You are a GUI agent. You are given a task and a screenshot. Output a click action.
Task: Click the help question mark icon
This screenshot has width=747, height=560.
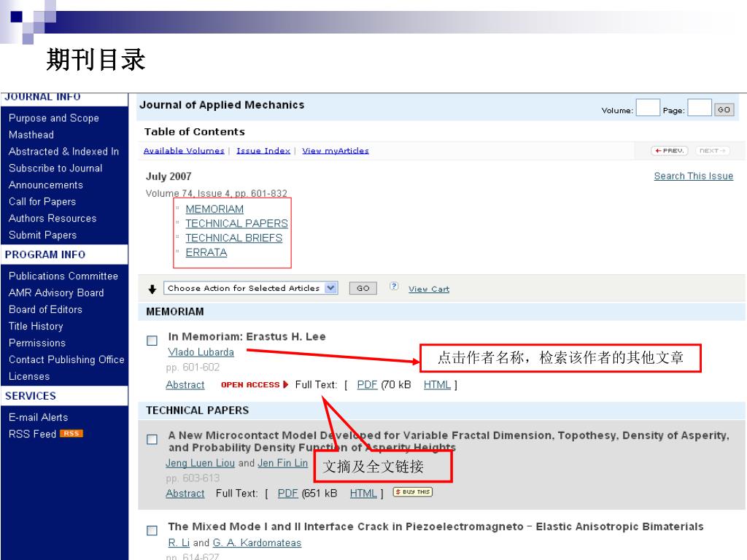(x=393, y=286)
